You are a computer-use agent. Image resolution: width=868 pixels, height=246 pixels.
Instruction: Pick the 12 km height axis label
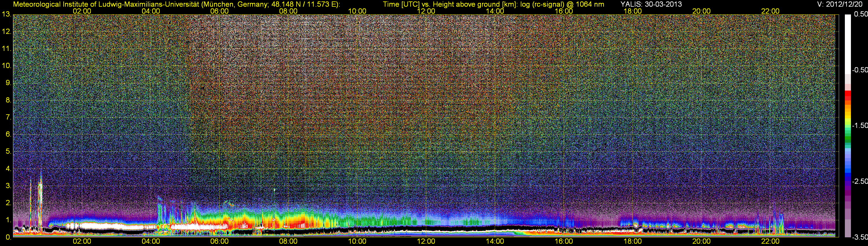pyautogui.click(x=6, y=32)
